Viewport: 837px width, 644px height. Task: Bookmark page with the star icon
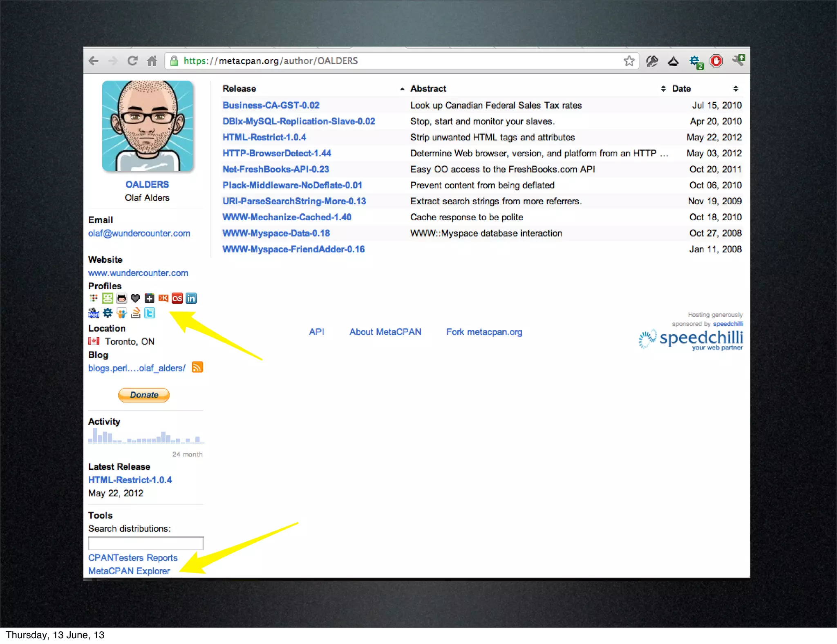629,61
